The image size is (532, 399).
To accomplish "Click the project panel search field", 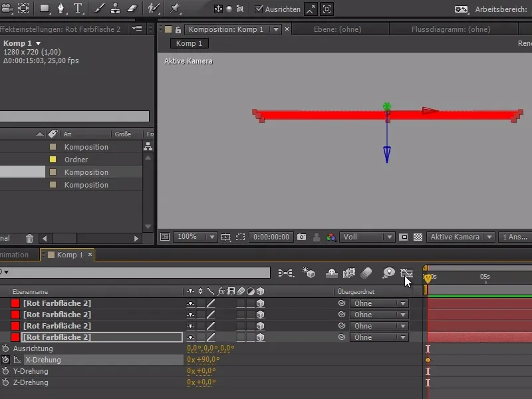I will coord(74,116).
